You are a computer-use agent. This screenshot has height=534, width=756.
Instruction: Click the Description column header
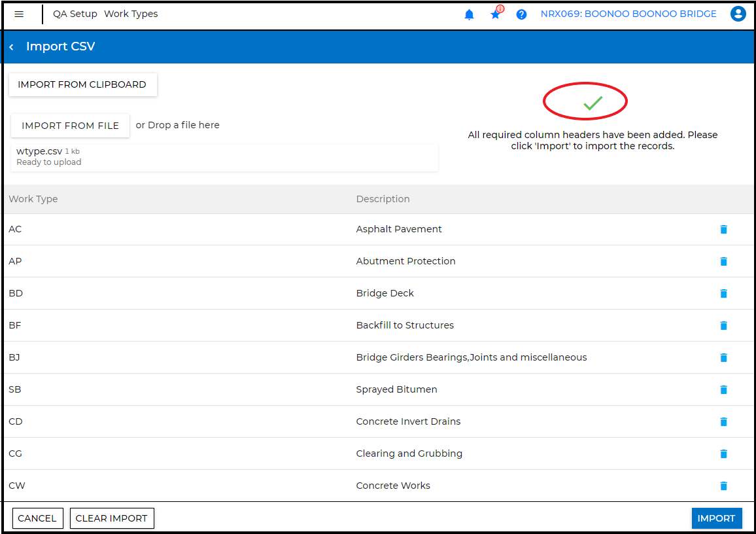(x=383, y=199)
